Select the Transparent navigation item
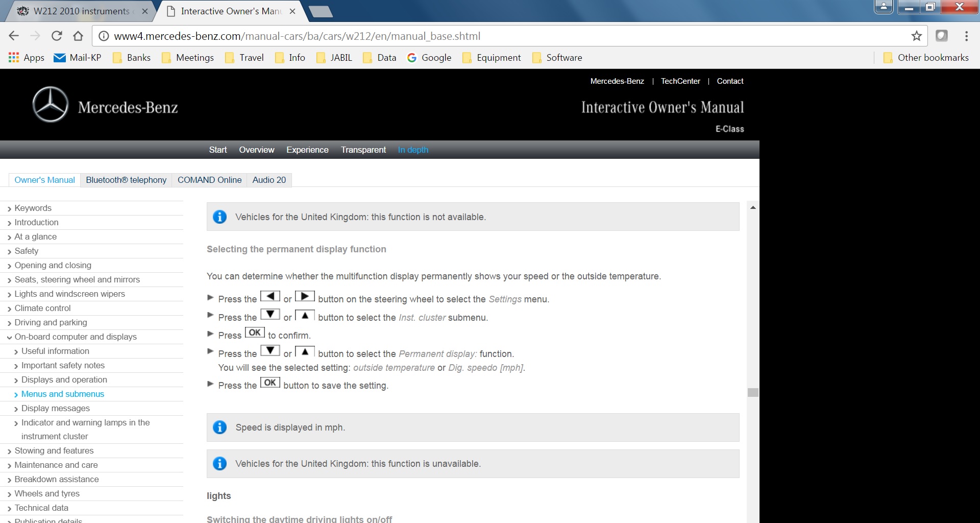The height and width of the screenshot is (523, 980). coord(363,150)
